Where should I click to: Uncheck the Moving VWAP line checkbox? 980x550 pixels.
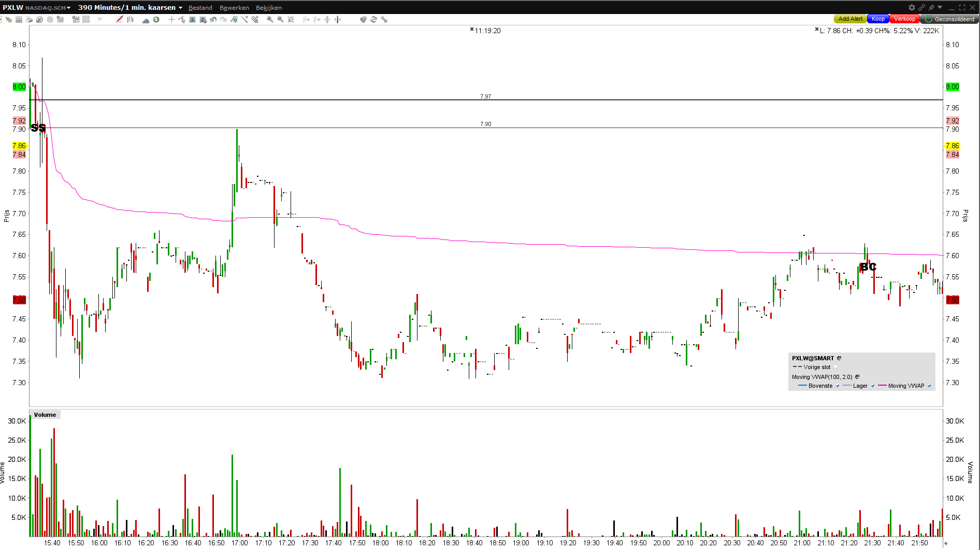(929, 386)
